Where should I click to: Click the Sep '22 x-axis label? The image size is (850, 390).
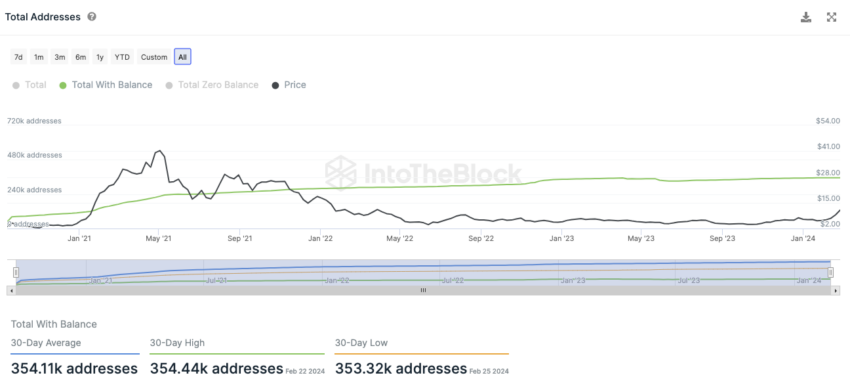tap(481, 238)
